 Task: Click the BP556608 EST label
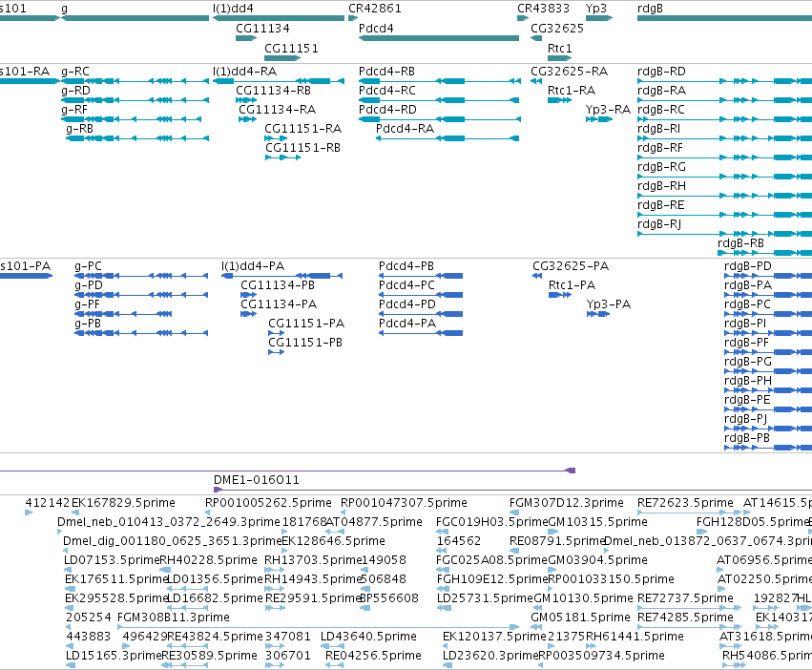tap(389, 598)
